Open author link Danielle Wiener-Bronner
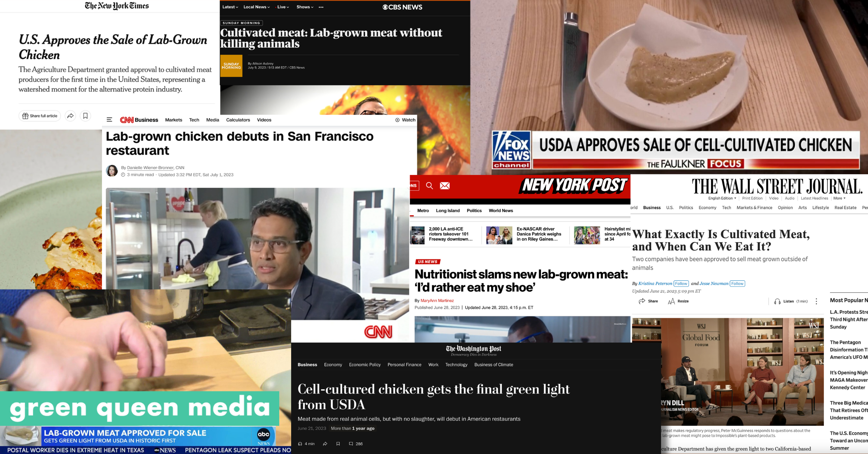Image resolution: width=868 pixels, height=454 pixels. pyautogui.click(x=150, y=167)
